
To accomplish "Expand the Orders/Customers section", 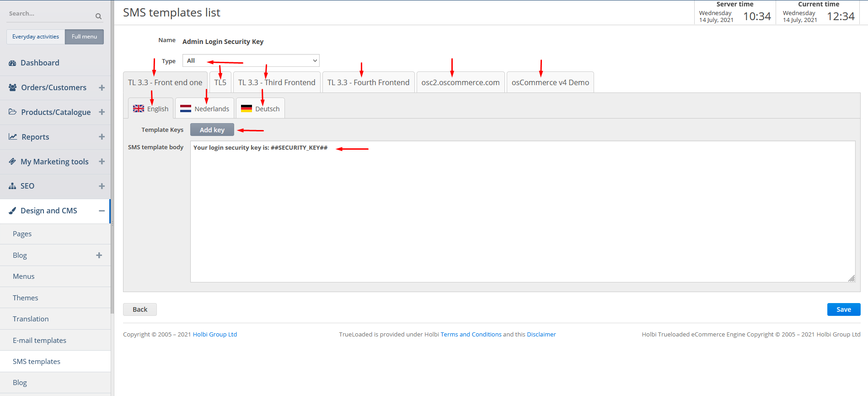I will [102, 87].
